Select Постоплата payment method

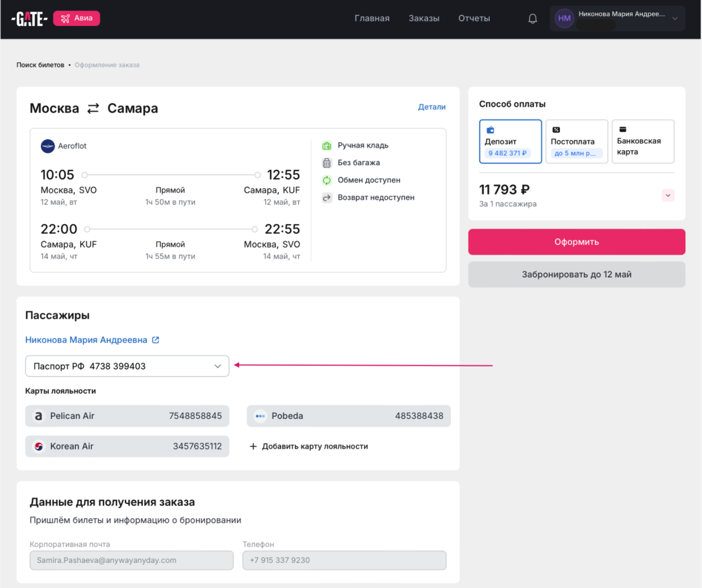click(576, 141)
